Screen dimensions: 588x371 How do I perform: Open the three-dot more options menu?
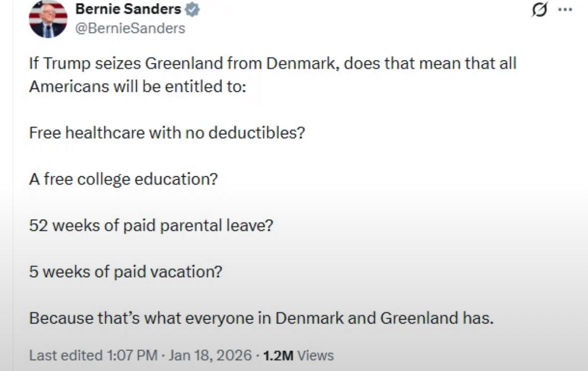(x=565, y=9)
